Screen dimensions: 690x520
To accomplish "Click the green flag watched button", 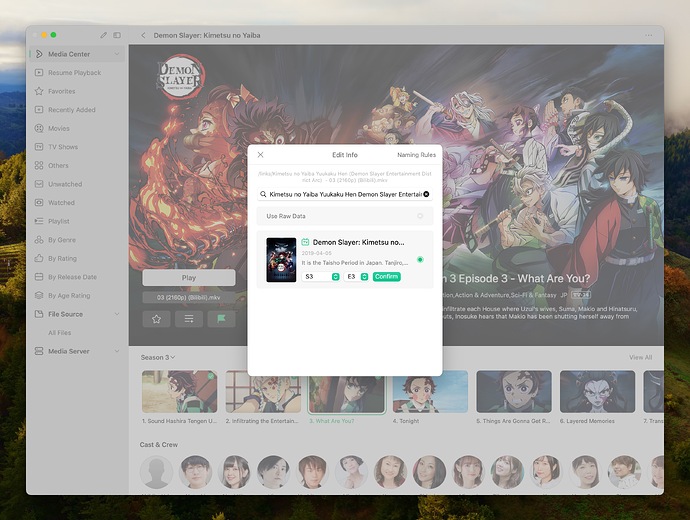I will pyautogui.click(x=221, y=319).
